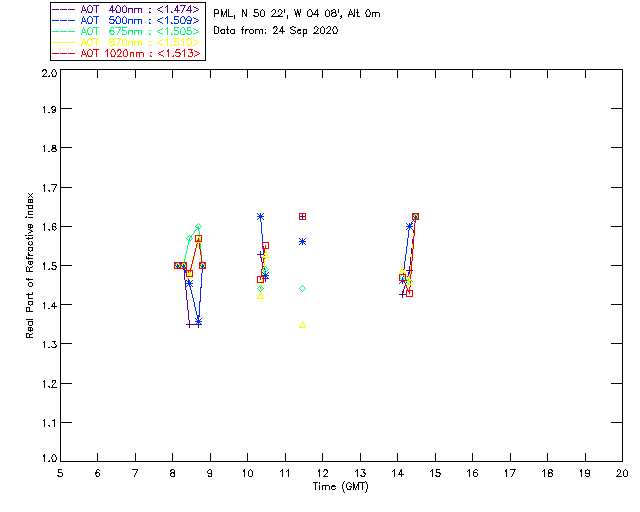This screenshot has height=512, width=640.
Task: Click x-axis tick label 13
Action: pos(360,474)
